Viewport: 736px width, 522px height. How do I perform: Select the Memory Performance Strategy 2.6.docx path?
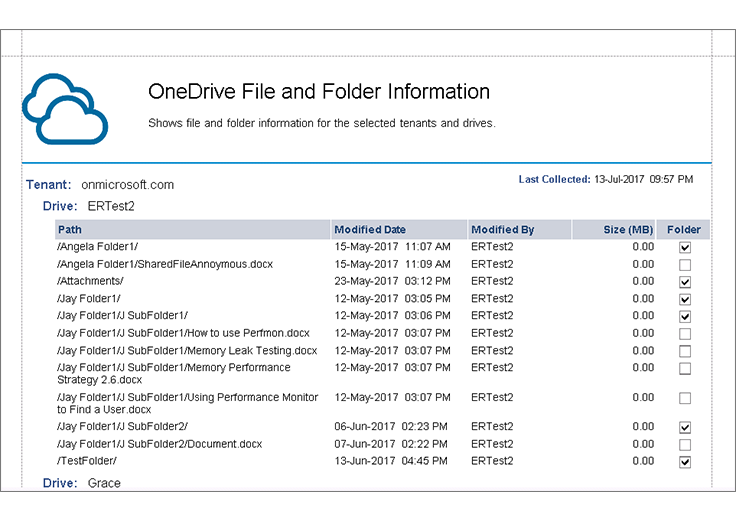pos(174,374)
